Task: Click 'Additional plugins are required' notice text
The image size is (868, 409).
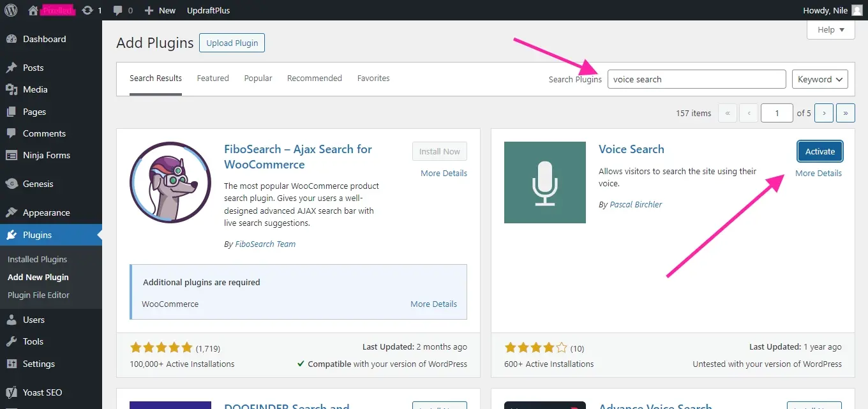Action: pyautogui.click(x=202, y=282)
